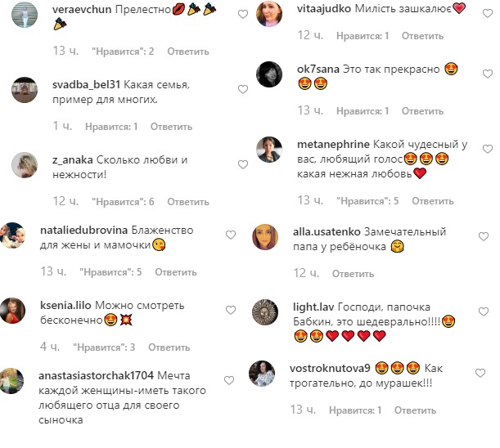Viewport: 500px width, 448px height.
Task: Open the metanephrine username profile link
Action: [333, 145]
